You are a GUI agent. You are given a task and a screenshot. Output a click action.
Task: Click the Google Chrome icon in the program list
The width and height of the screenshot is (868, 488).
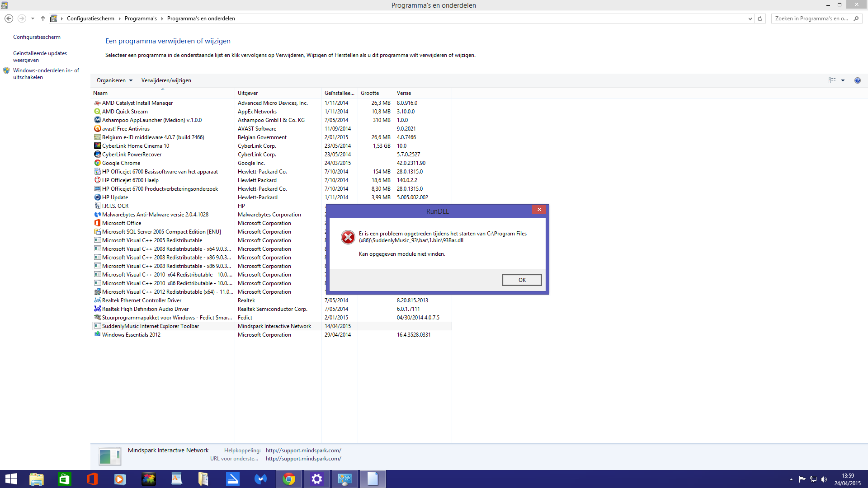97,163
